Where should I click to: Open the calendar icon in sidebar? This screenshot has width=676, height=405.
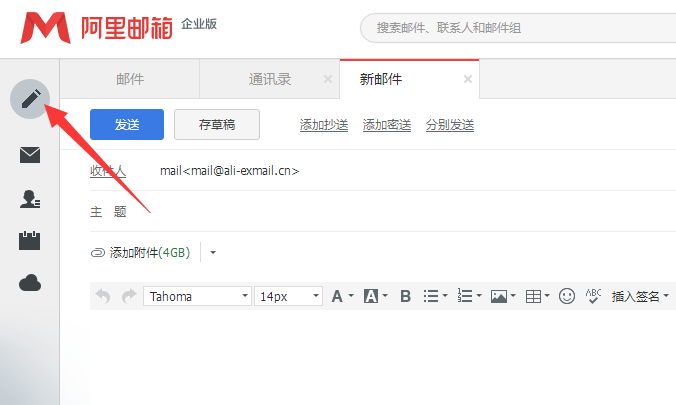tap(30, 241)
